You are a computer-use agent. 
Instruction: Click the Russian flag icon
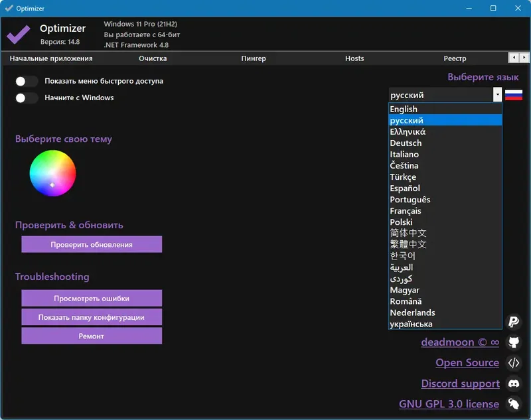tap(513, 95)
